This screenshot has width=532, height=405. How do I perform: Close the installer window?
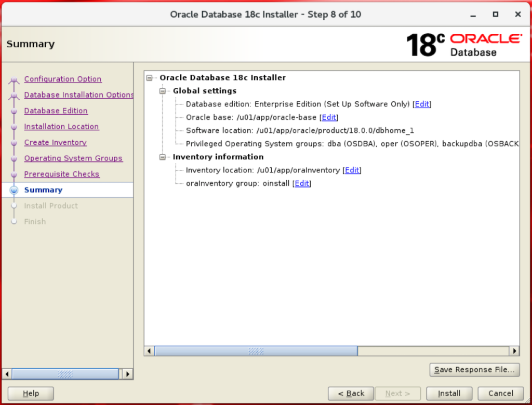click(518, 14)
